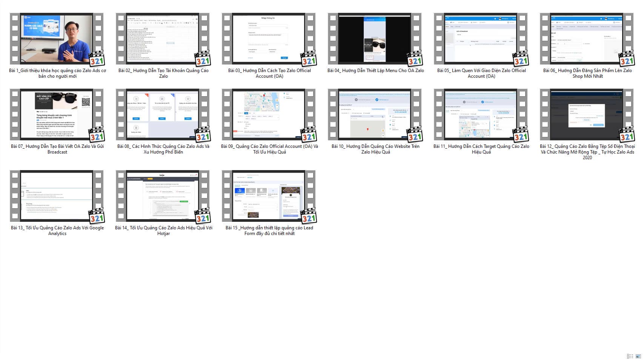Click file name "Bài 13_ Tối Ưu Quảng Cáo Zalo Ads Với Google Analytics"
Image resolution: width=644 pixels, height=361 pixels.
[x=57, y=230]
